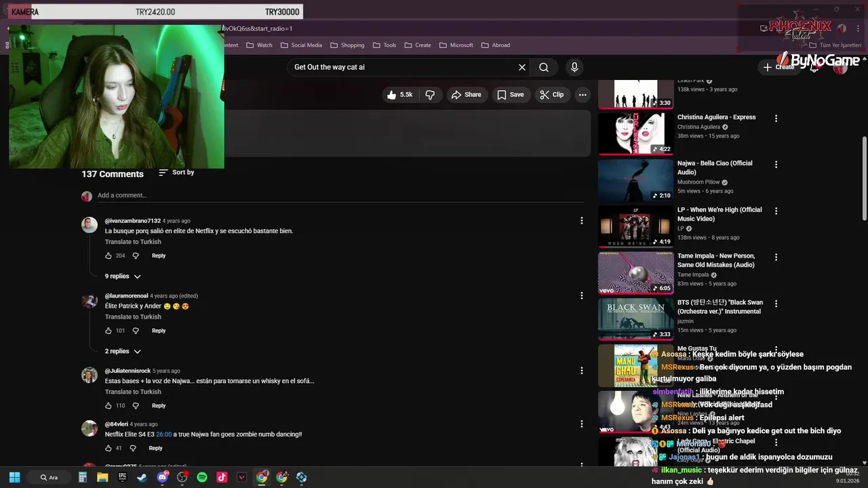This screenshot has width=868, height=488.
Task: Like Juliatennisrock's comment
Action: (108, 405)
